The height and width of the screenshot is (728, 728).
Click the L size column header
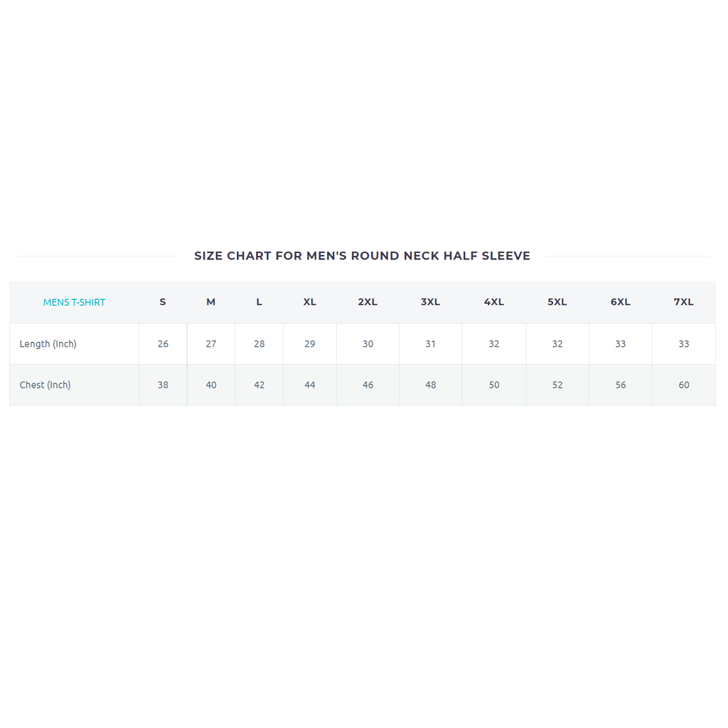coord(259,302)
